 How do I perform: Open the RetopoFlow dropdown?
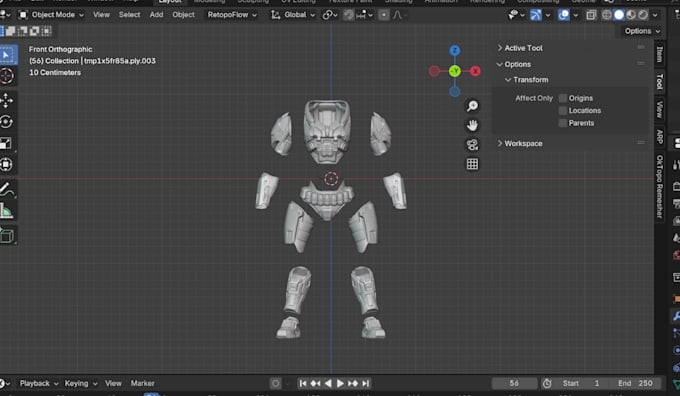pyautogui.click(x=232, y=15)
